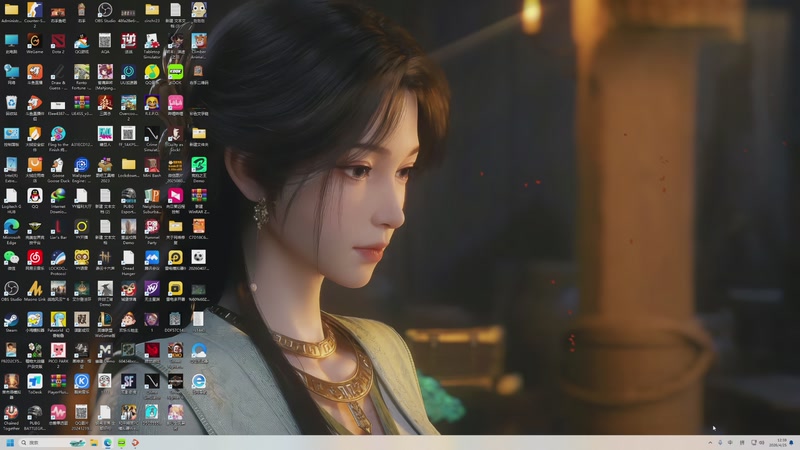Open the QQ音乐 music note icon
Viewport: 800px width, 450px height.
pos(152,72)
